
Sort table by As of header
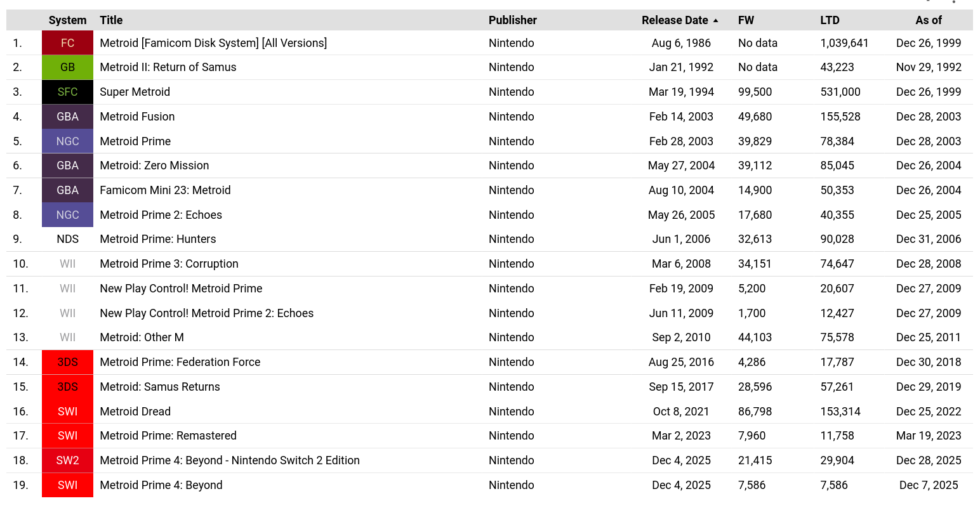click(x=929, y=20)
